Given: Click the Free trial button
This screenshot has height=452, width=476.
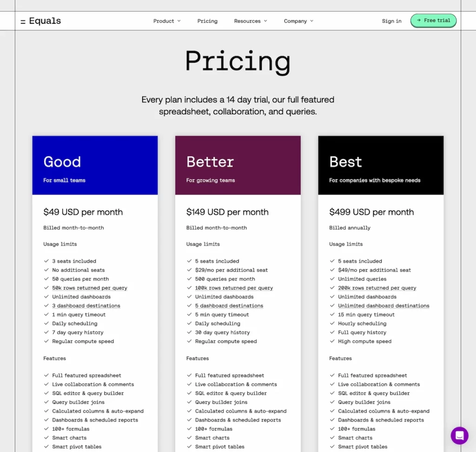Looking at the screenshot, I should (x=433, y=20).
